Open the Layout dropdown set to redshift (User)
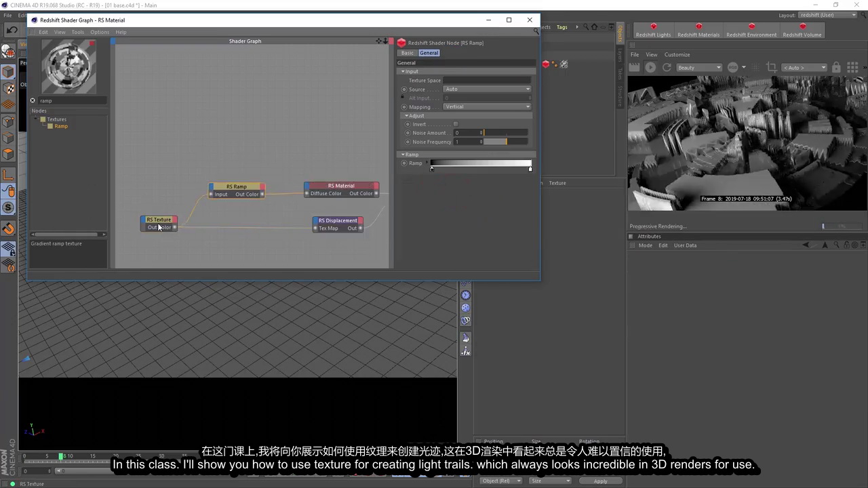Image resolution: width=868 pixels, height=488 pixels. pyautogui.click(x=828, y=15)
